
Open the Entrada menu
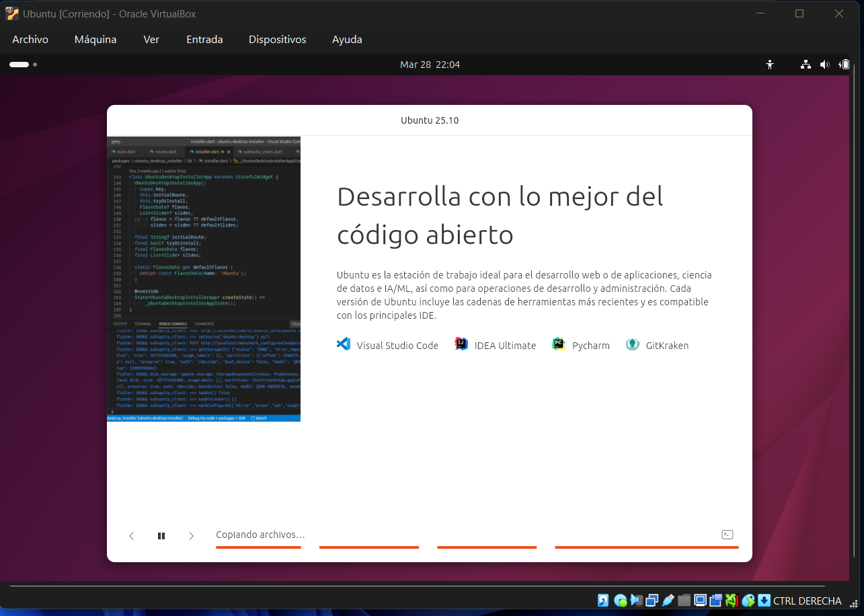click(204, 39)
